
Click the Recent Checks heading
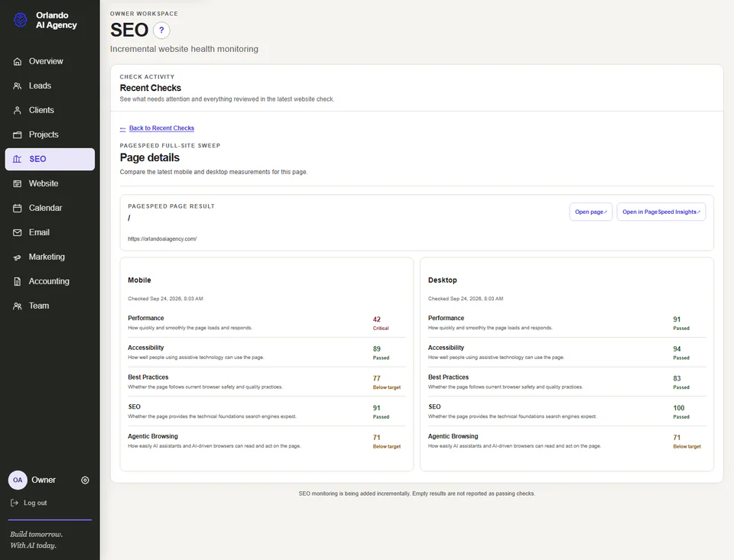[x=151, y=88]
